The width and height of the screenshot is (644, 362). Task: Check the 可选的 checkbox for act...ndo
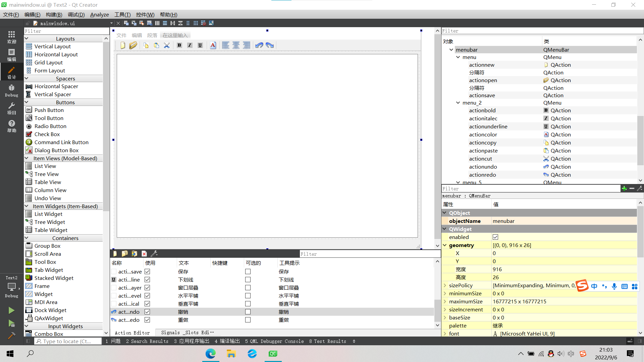coord(248,312)
